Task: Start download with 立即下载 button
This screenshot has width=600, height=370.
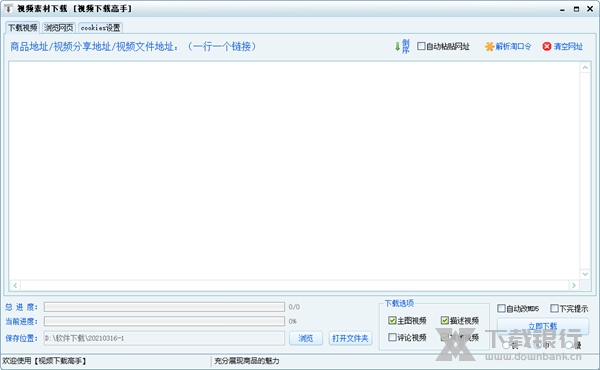Action: (543, 326)
